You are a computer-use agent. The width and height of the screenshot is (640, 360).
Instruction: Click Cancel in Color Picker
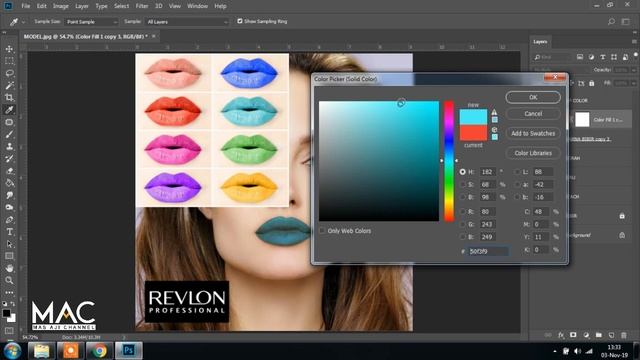533,113
